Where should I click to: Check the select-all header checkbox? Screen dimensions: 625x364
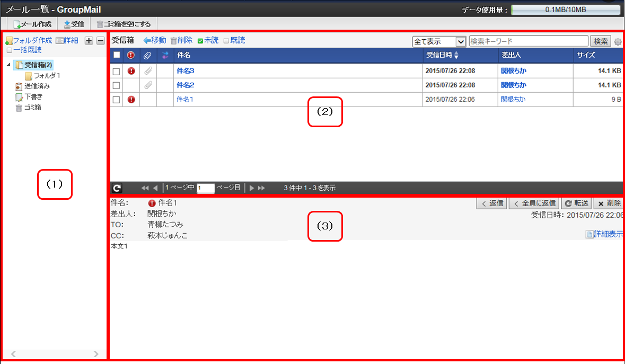[x=117, y=55]
